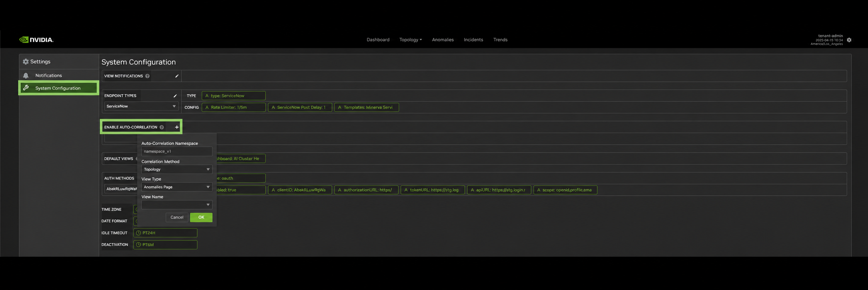
Task: Click the bell icon beside Notifications
Action: pos(26,76)
